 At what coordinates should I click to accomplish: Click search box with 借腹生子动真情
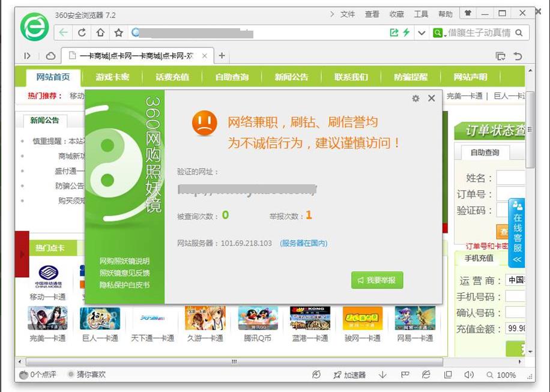[x=479, y=32]
